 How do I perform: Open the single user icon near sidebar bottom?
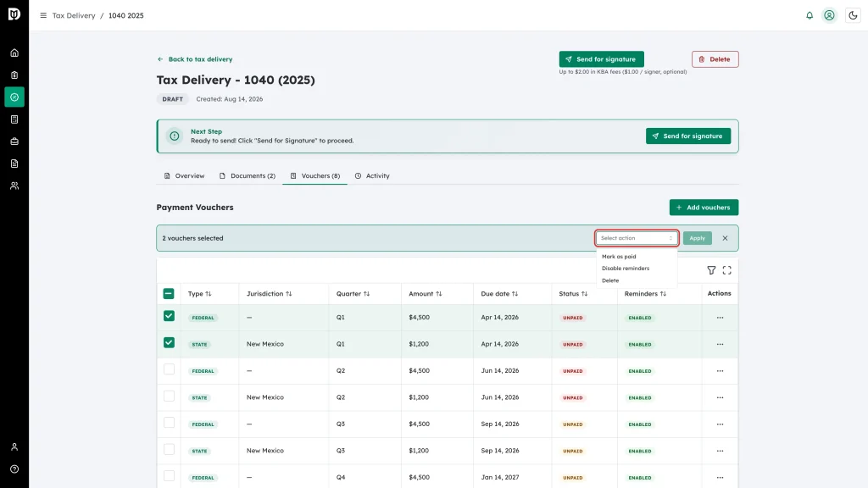pyautogui.click(x=14, y=447)
